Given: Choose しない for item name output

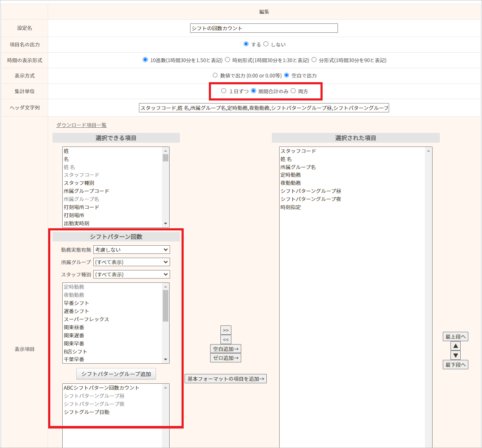Looking at the screenshot, I should pyautogui.click(x=266, y=44).
